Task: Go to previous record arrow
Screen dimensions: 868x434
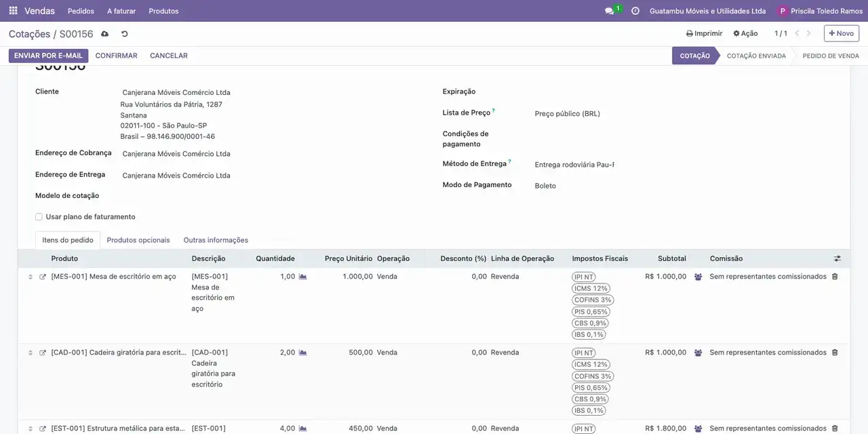Action: 797,33
